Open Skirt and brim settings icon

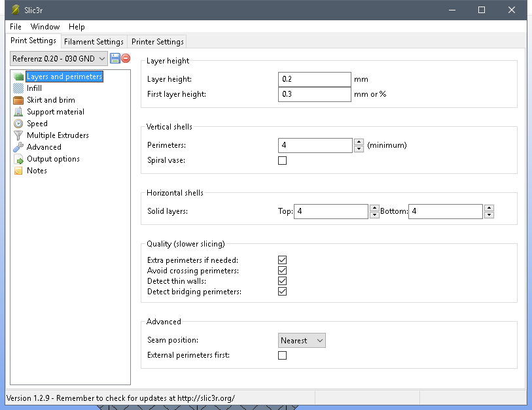(x=18, y=100)
